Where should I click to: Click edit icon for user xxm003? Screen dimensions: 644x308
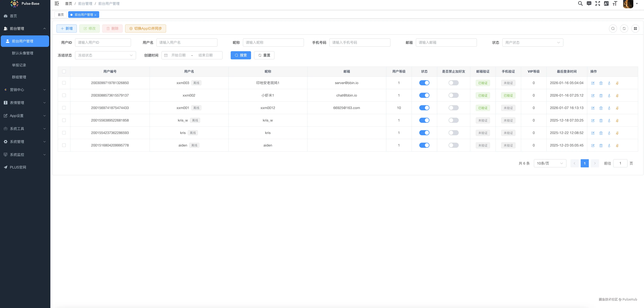pyautogui.click(x=593, y=83)
